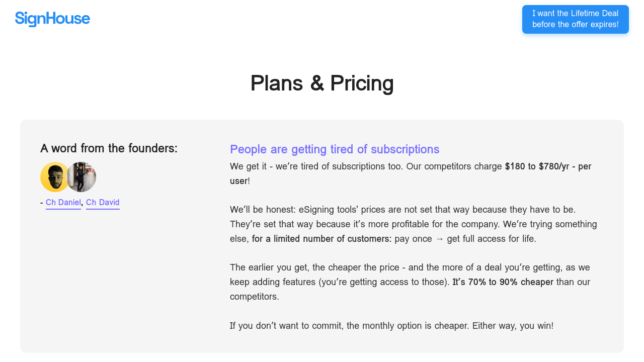Click the 'get full access for life' text
The height and width of the screenshot is (362, 644).
tap(492, 239)
